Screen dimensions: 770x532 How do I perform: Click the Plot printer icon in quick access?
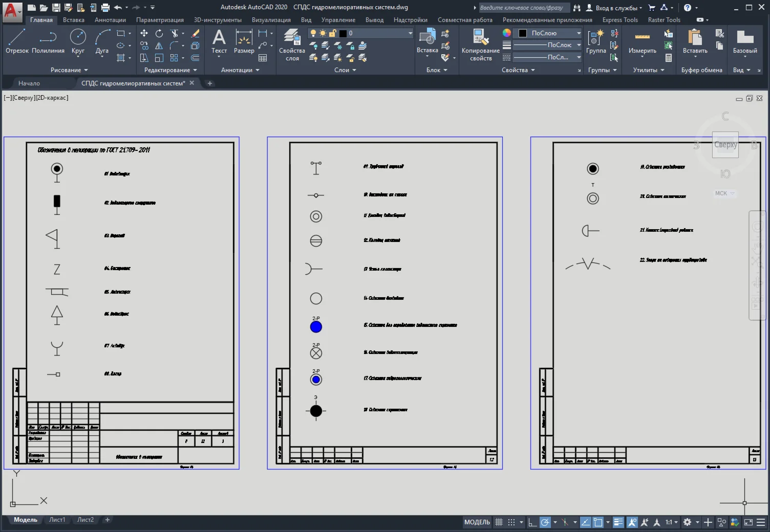(x=105, y=7)
